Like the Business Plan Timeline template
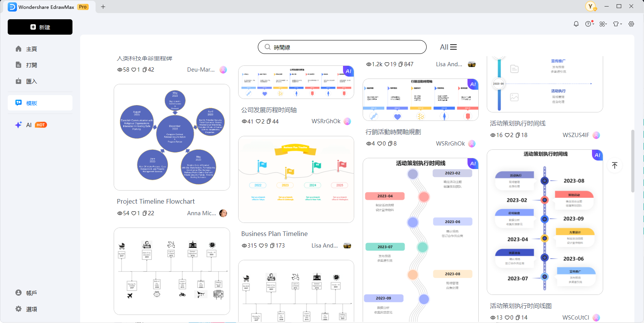The image size is (644, 323). click(x=261, y=246)
